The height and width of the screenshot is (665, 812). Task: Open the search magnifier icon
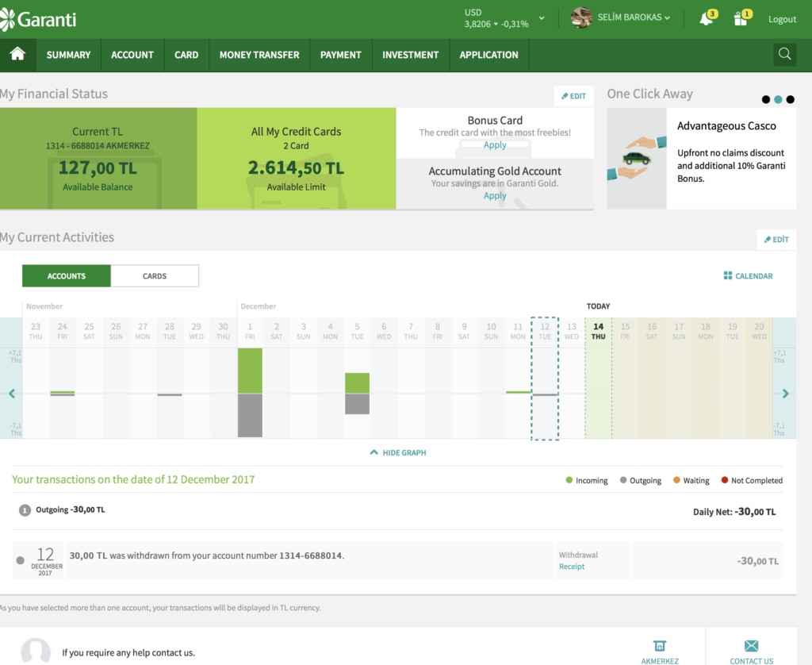click(x=784, y=55)
